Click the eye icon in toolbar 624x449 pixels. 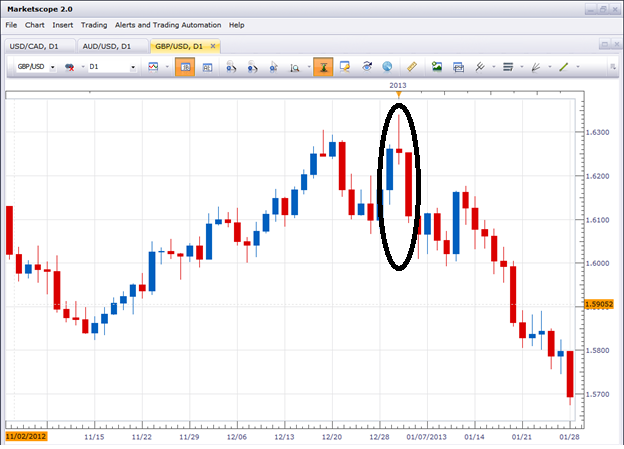[x=367, y=67]
